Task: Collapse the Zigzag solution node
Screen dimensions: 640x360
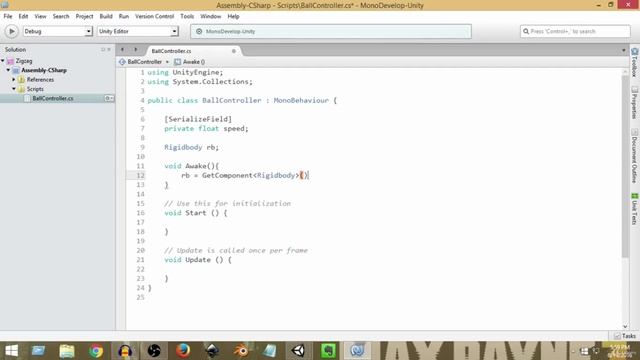Action: coord(3,61)
